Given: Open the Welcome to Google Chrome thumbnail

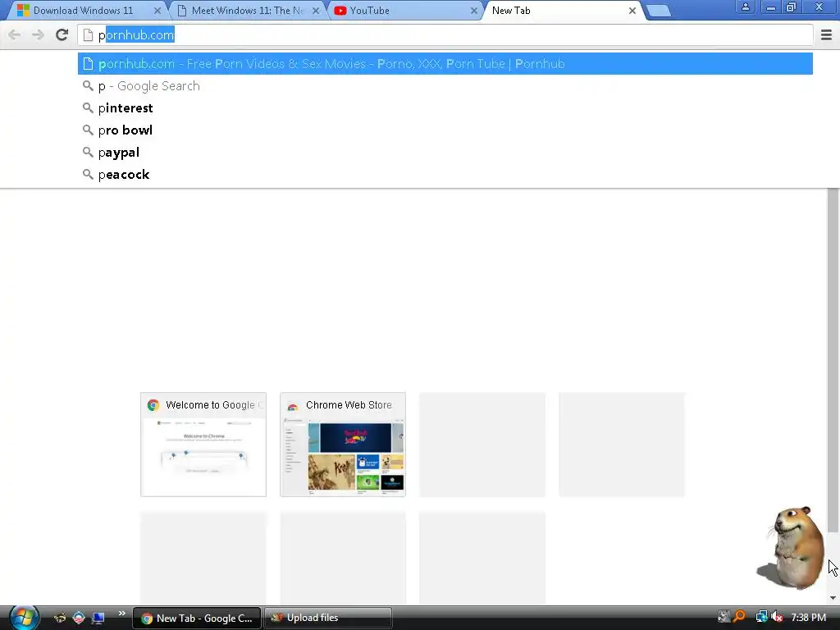Looking at the screenshot, I should [203, 445].
